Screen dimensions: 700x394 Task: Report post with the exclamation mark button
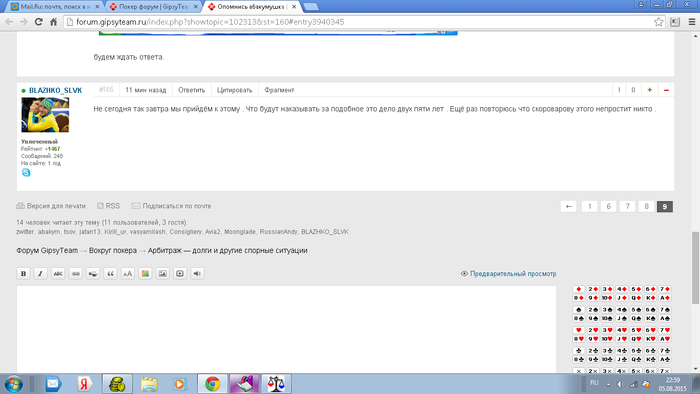tap(619, 90)
